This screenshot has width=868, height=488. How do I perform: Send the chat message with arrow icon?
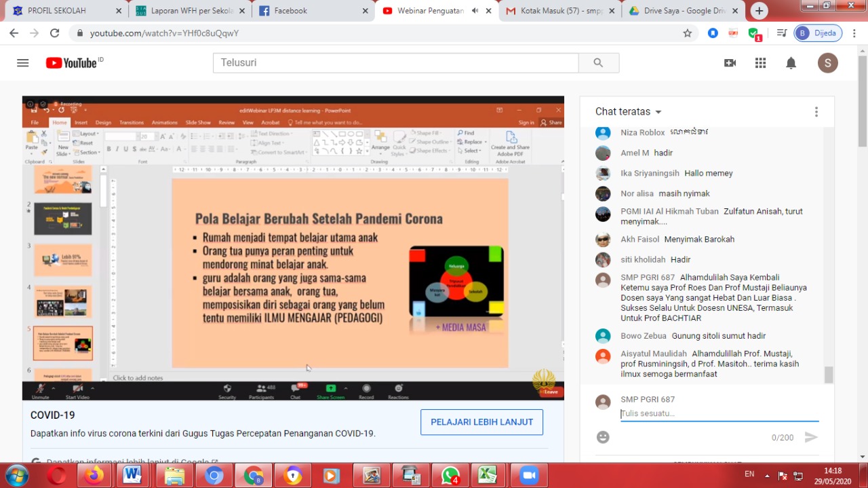pyautogui.click(x=811, y=437)
